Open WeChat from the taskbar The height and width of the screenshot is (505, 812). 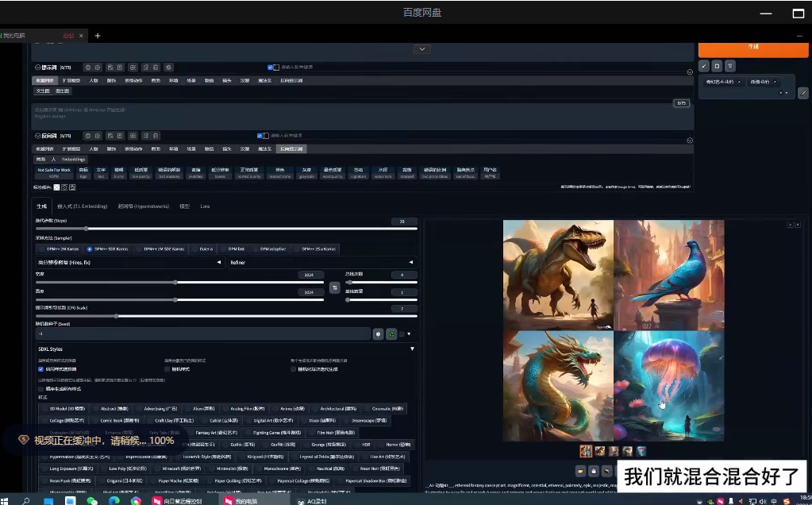click(92, 501)
